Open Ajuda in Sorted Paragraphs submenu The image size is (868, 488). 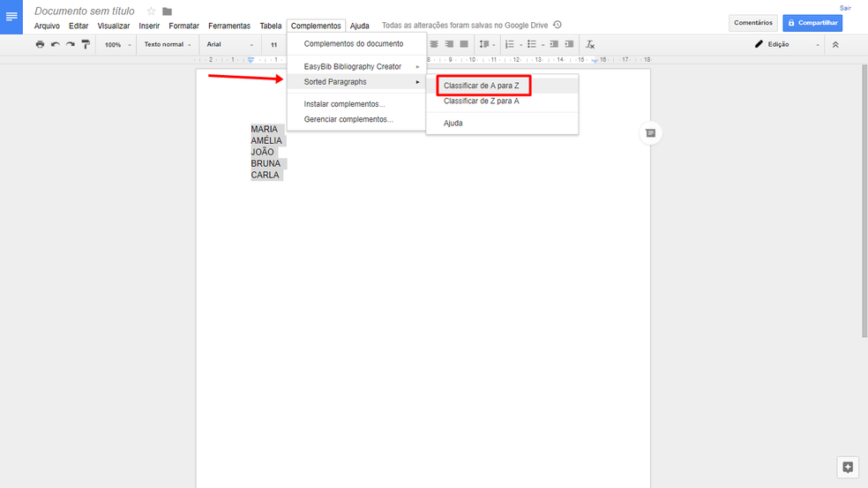(502, 123)
